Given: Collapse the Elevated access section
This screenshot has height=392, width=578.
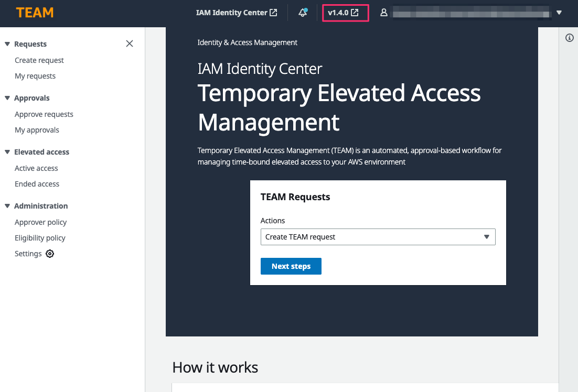Looking at the screenshot, I should point(7,152).
